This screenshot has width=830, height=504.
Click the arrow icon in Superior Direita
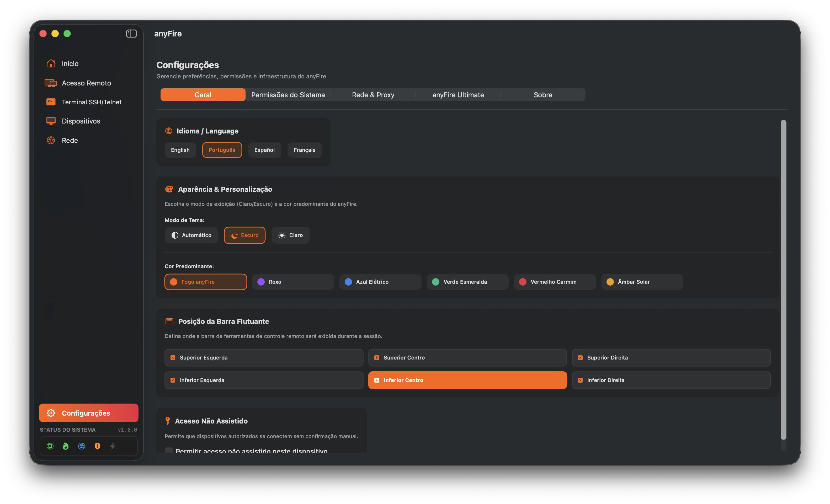(580, 358)
